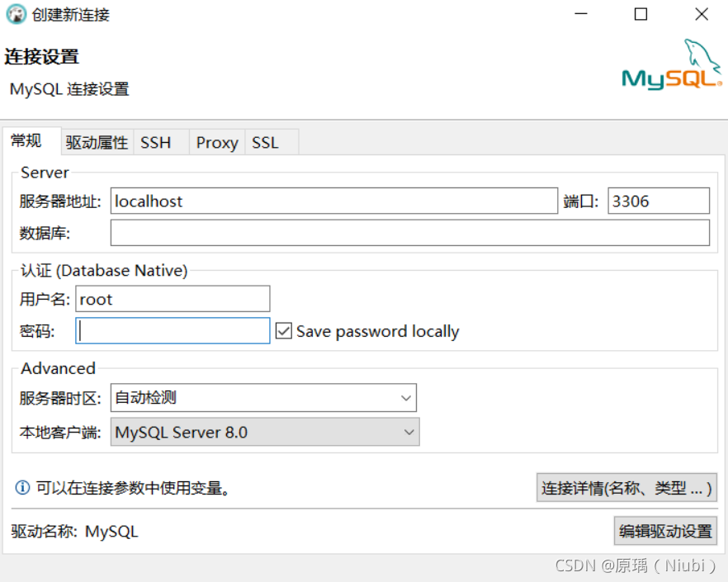
Task: Open the 驱动属性 tab
Action: [x=97, y=143]
